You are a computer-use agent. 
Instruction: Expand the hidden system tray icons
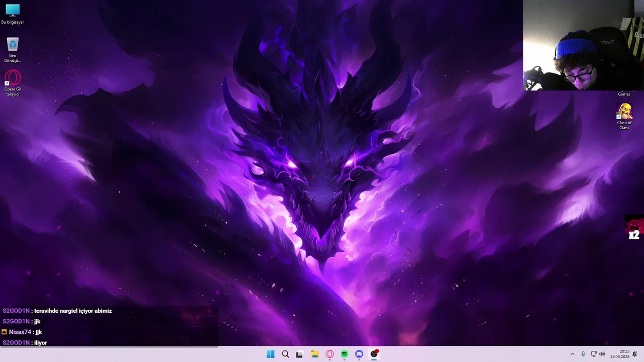pyautogui.click(x=572, y=354)
